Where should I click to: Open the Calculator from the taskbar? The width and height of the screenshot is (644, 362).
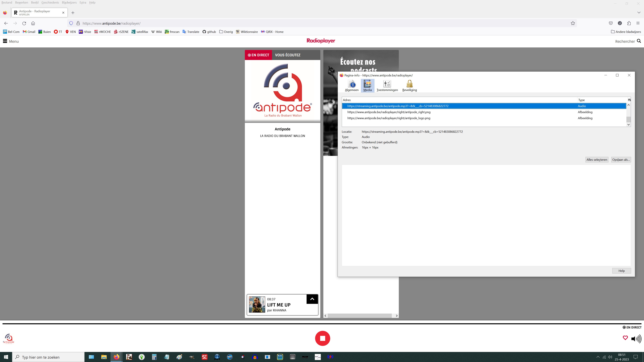(x=154, y=357)
